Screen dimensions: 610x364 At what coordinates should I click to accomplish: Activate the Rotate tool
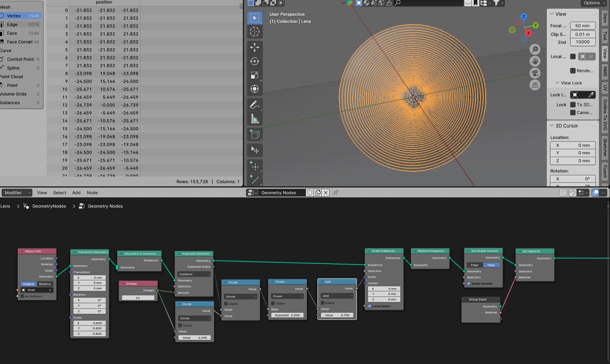255,61
